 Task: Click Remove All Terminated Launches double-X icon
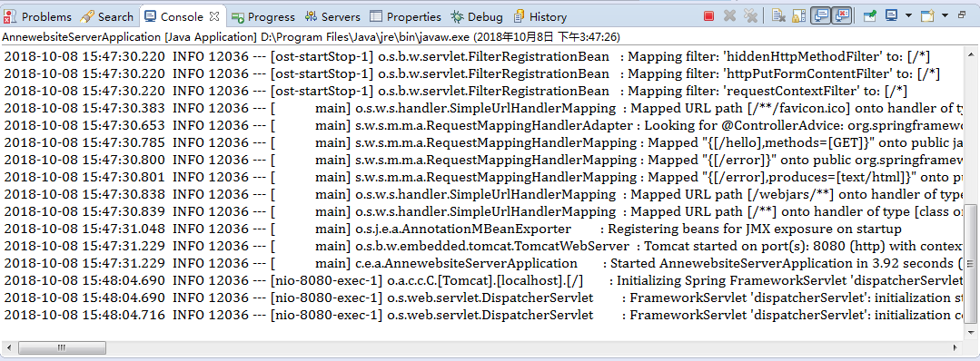pos(750,16)
